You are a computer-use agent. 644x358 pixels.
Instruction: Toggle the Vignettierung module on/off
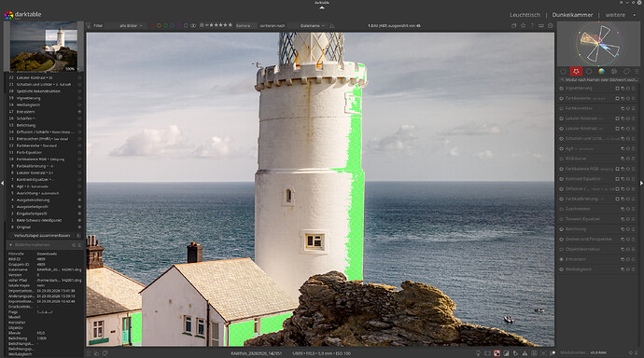point(562,89)
